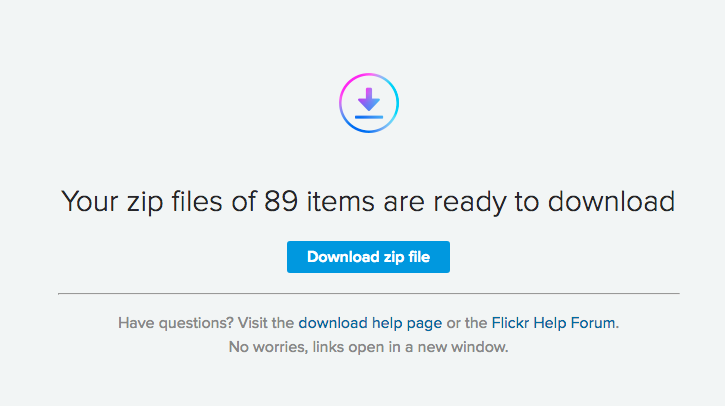Click "or the" between the two links
725x406 pixels.
(x=467, y=323)
